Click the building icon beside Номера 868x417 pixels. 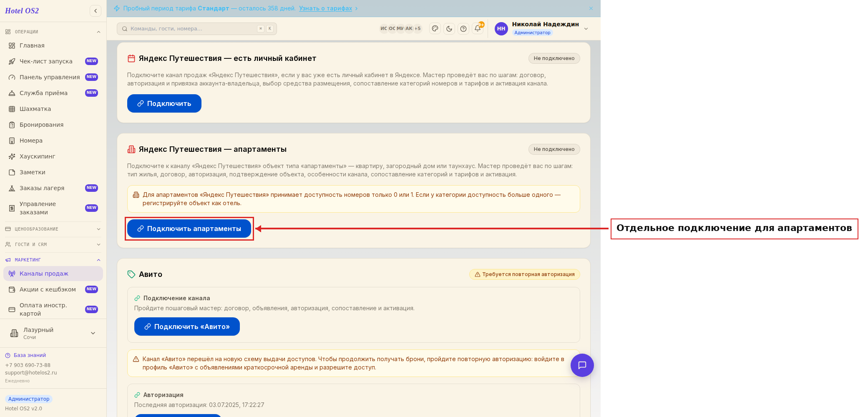coord(12,141)
